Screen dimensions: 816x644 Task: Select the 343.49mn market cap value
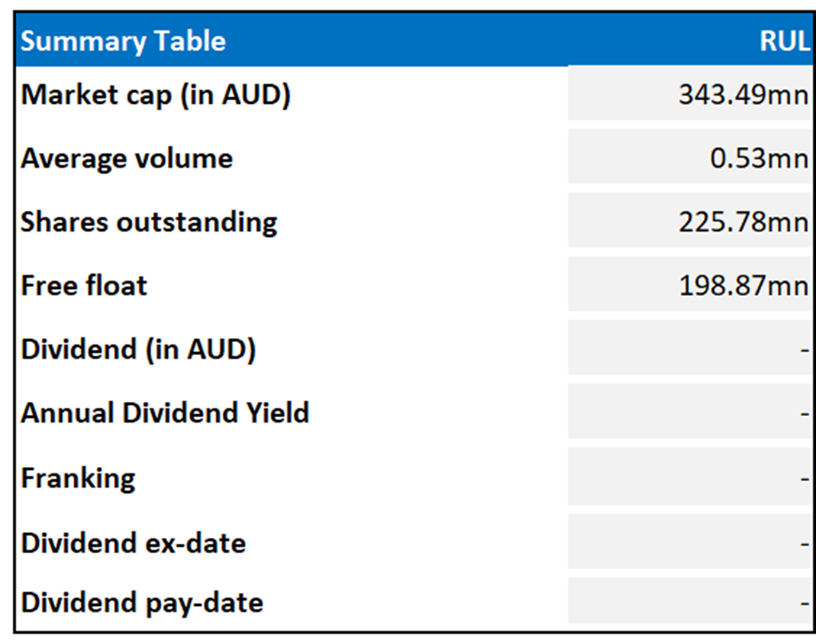click(743, 95)
